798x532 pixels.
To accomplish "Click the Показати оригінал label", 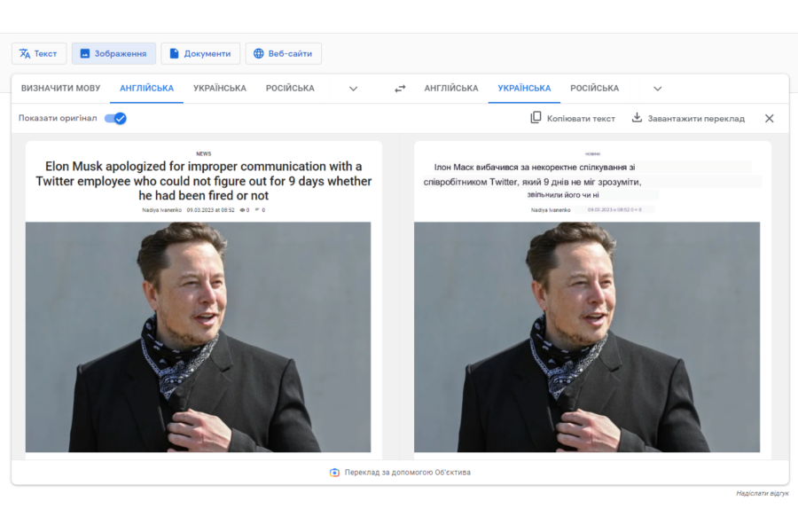I will (x=58, y=118).
